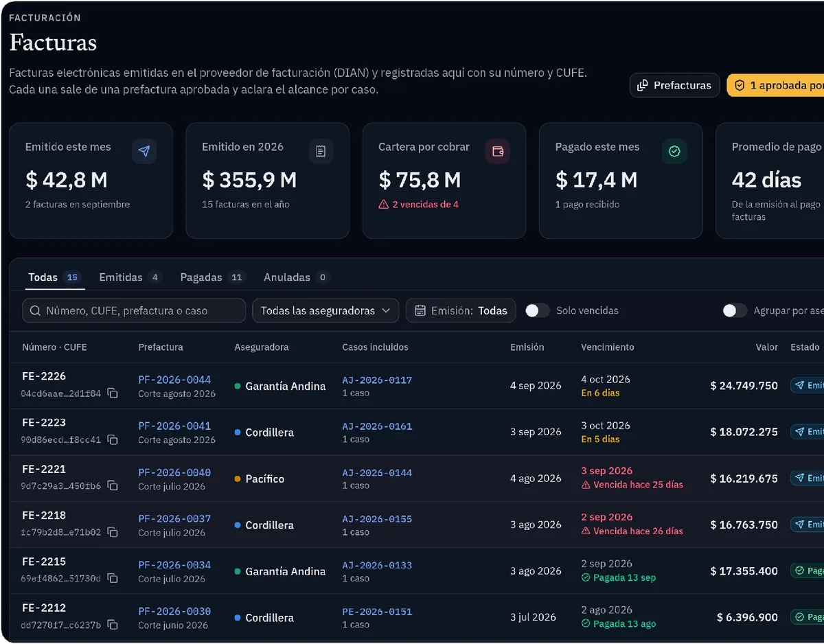Open prefactura PF-2026-0030 link
Image resolution: width=824 pixels, height=644 pixels.
click(x=174, y=611)
